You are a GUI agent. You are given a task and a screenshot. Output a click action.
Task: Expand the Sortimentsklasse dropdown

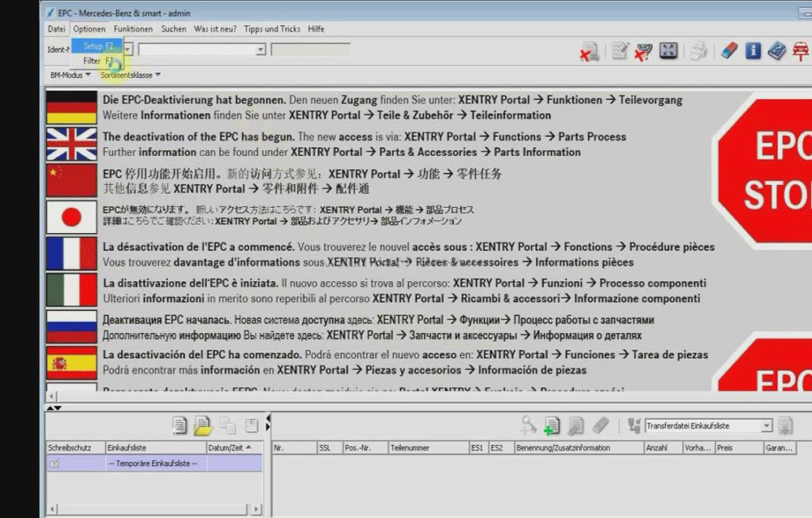131,76
